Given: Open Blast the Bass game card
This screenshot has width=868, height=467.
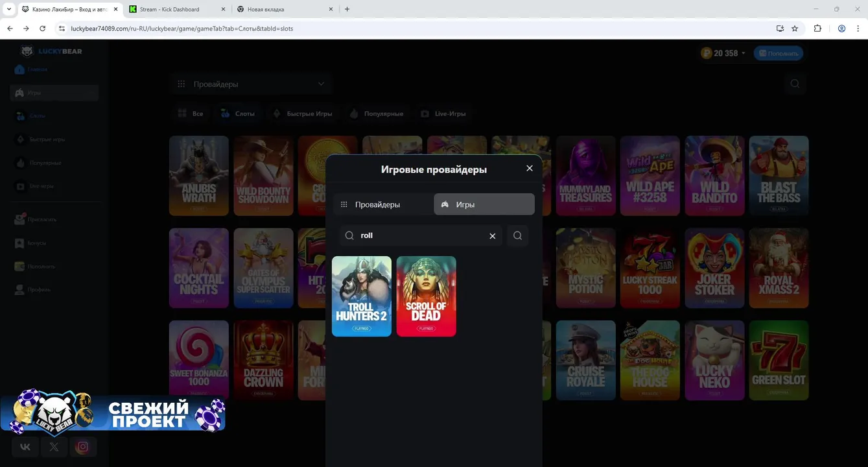Looking at the screenshot, I should [779, 175].
